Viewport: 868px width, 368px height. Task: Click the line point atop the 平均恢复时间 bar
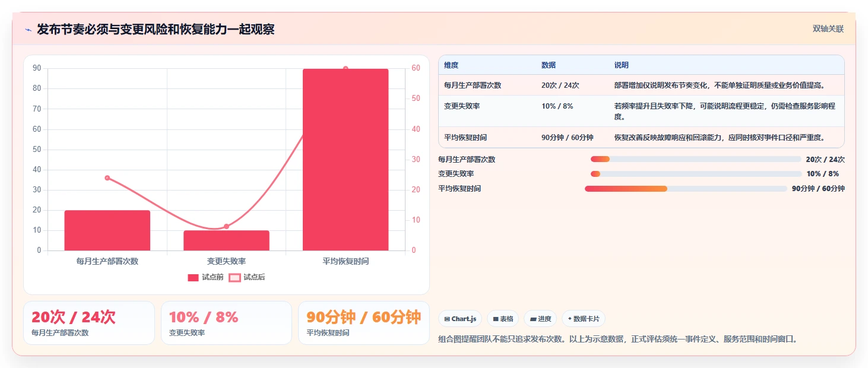[x=346, y=69]
